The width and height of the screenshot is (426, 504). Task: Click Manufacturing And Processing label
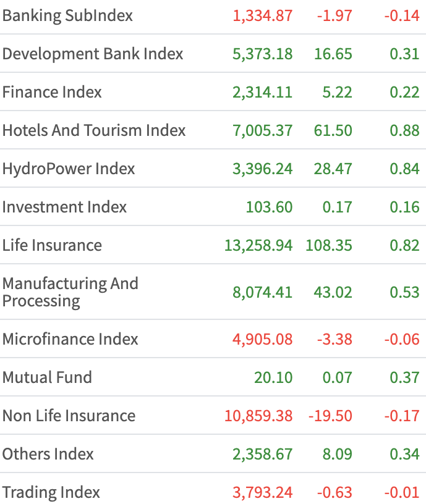coord(70,292)
